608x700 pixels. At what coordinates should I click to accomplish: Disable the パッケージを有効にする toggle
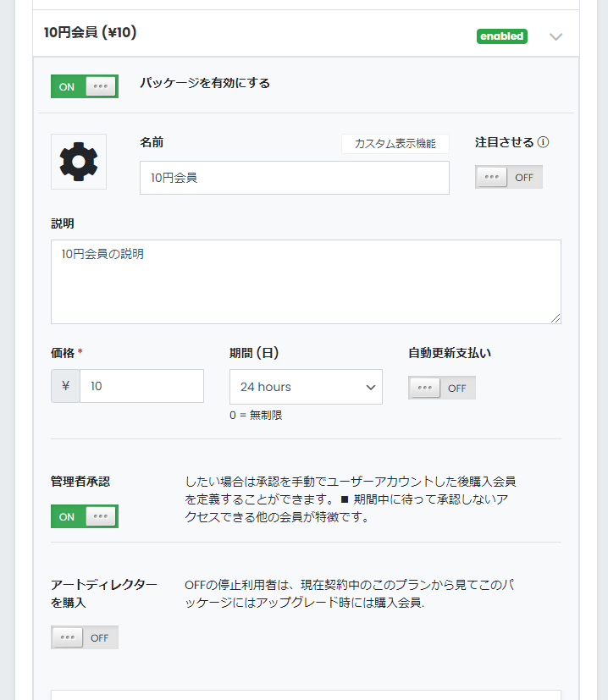(85, 86)
